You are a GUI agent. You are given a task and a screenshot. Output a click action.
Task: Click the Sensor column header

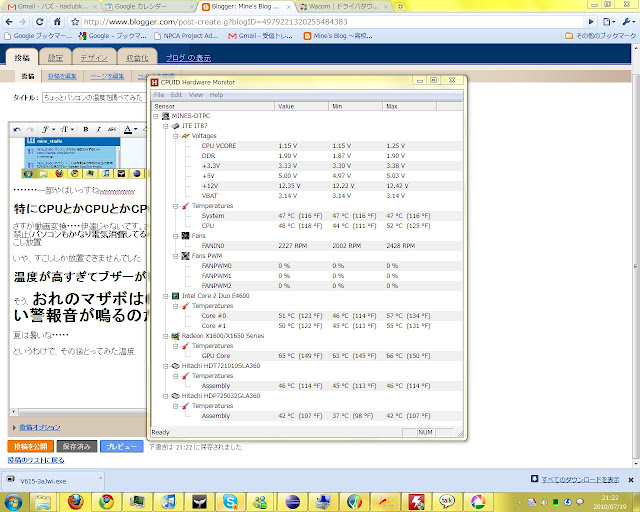(x=213, y=106)
